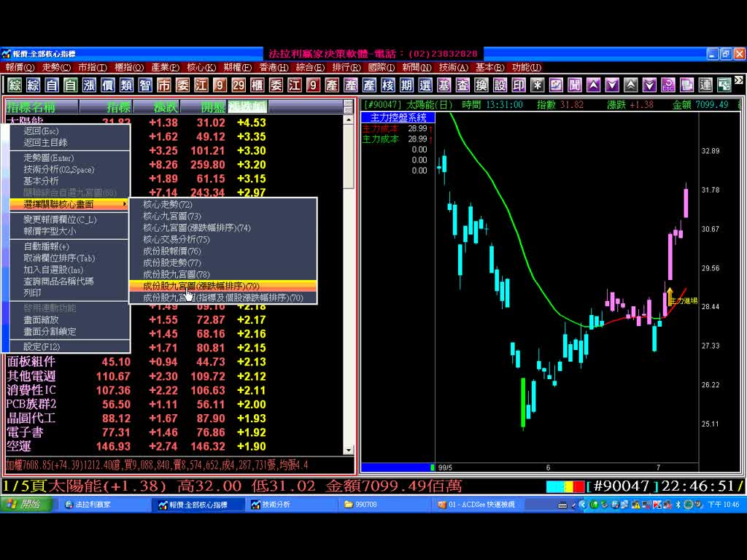This screenshot has width=747, height=560.
Task: Open the 報價(Q) menu
Action: click(20, 68)
